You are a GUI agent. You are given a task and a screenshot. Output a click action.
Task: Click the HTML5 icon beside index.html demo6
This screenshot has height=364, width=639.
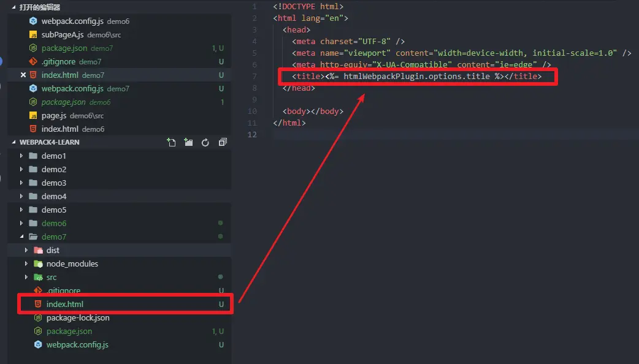(33, 129)
